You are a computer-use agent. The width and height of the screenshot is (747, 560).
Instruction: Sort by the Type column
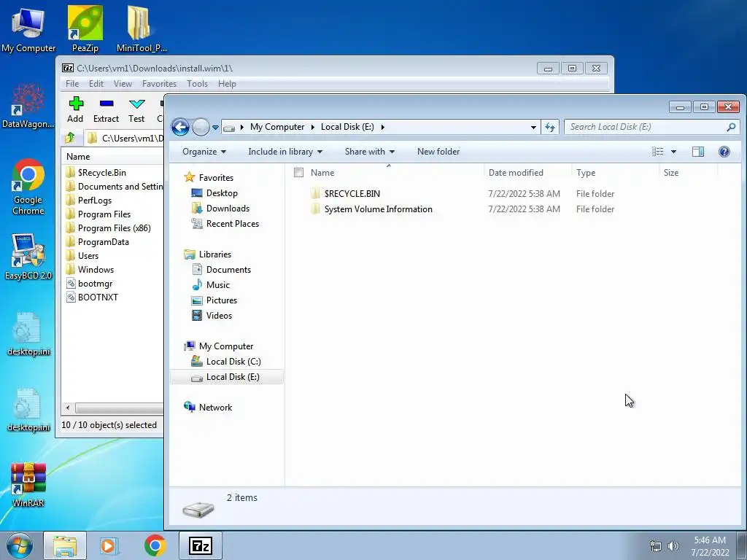(x=586, y=172)
